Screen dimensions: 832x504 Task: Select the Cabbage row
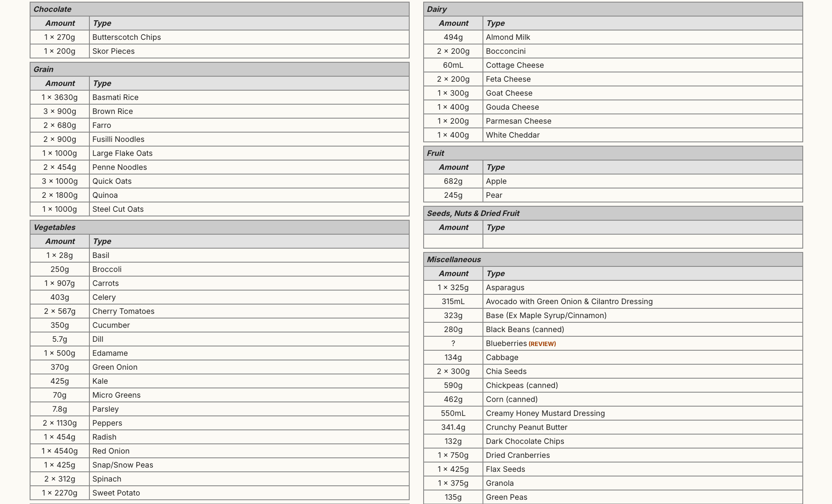click(x=613, y=357)
